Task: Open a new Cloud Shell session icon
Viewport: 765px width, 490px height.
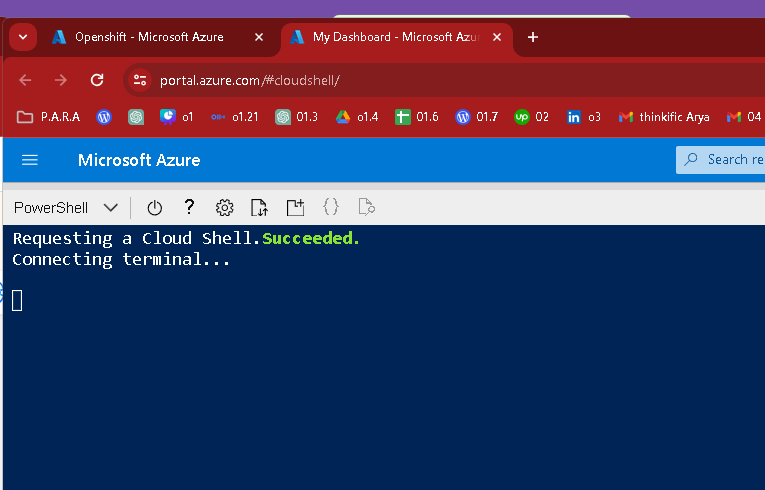Action: click(x=295, y=207)
